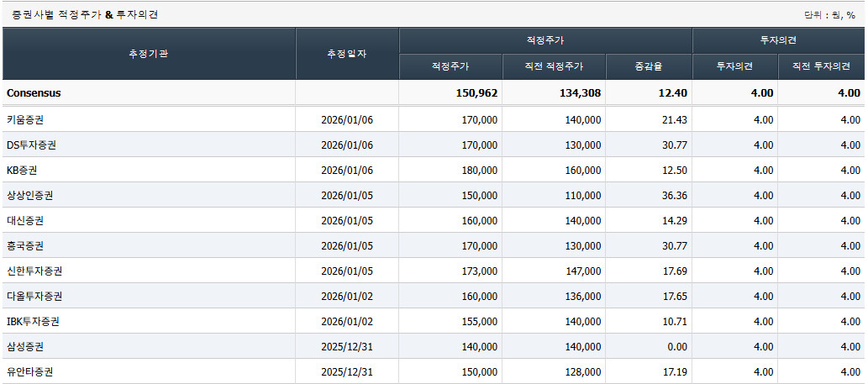Click 유안타증권 previous price 128,000
This screenshot has width=868, height=384.
pos(583,372)
